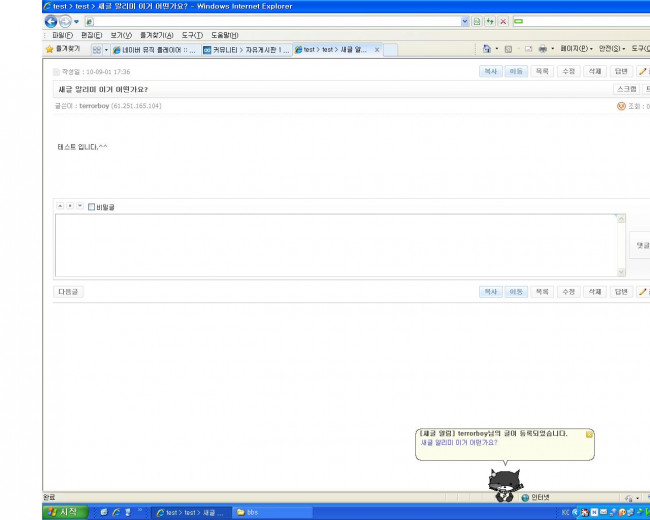
Task: Open the 파일(F) menu
Action: pos(62,35)
